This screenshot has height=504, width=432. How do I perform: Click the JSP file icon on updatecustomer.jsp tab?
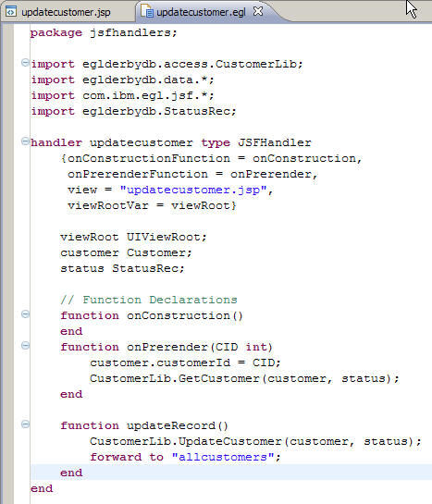pos(11,12)
